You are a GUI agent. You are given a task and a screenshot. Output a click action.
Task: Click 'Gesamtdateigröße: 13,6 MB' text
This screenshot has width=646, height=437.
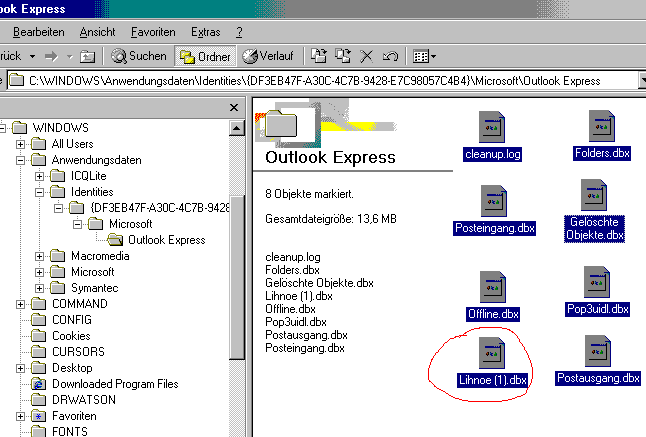pos(331,219)
